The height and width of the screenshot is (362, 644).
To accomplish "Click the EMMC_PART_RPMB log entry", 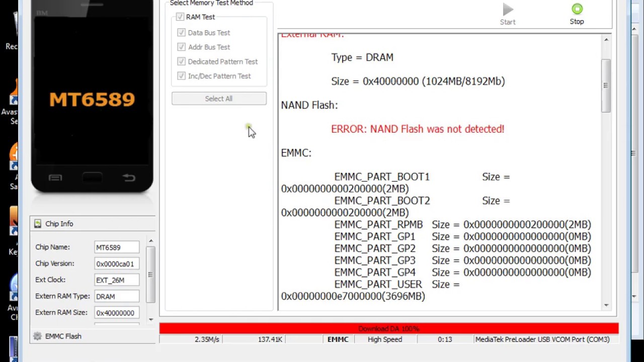I will click(463, 225).
